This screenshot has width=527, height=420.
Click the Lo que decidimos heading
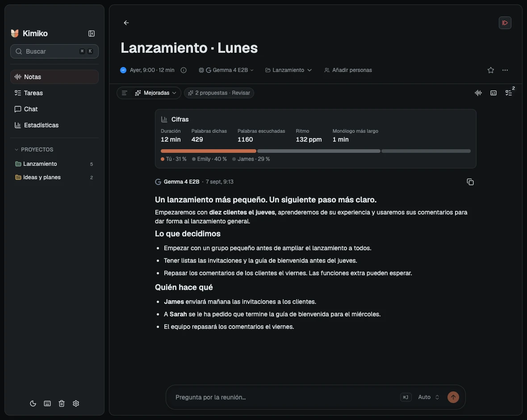pos(188,234)
